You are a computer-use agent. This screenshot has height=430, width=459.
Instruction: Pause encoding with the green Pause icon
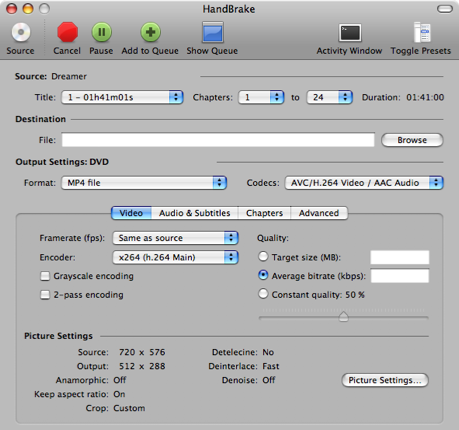tap(101, 32)
